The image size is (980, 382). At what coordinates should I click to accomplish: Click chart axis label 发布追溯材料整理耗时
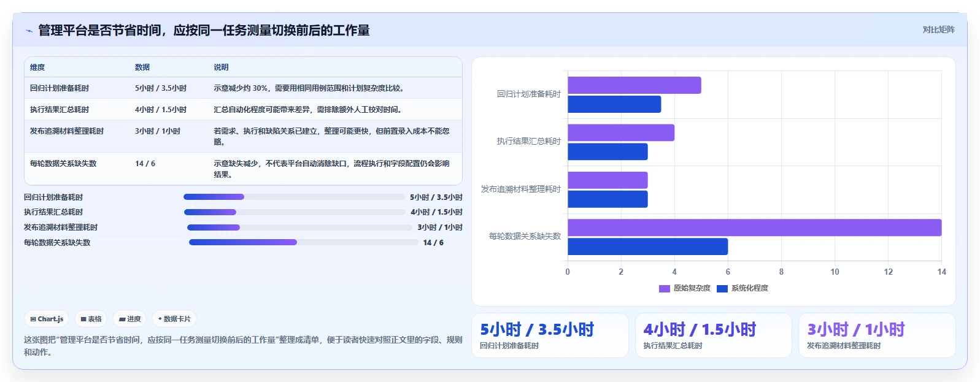click(x=521, y=189)
